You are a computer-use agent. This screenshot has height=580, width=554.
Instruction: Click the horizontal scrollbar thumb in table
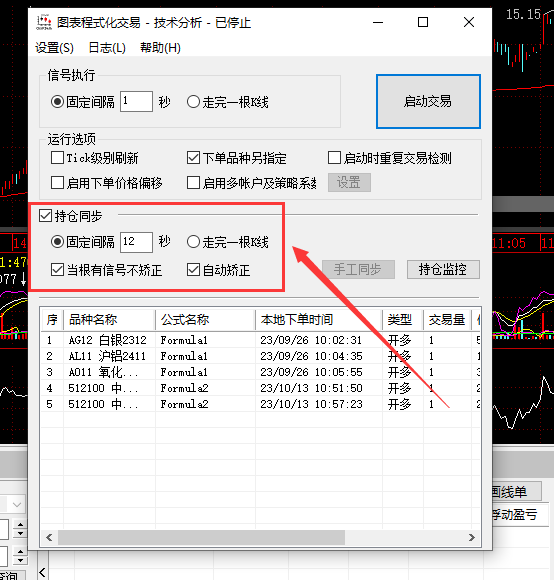(202, 537)
